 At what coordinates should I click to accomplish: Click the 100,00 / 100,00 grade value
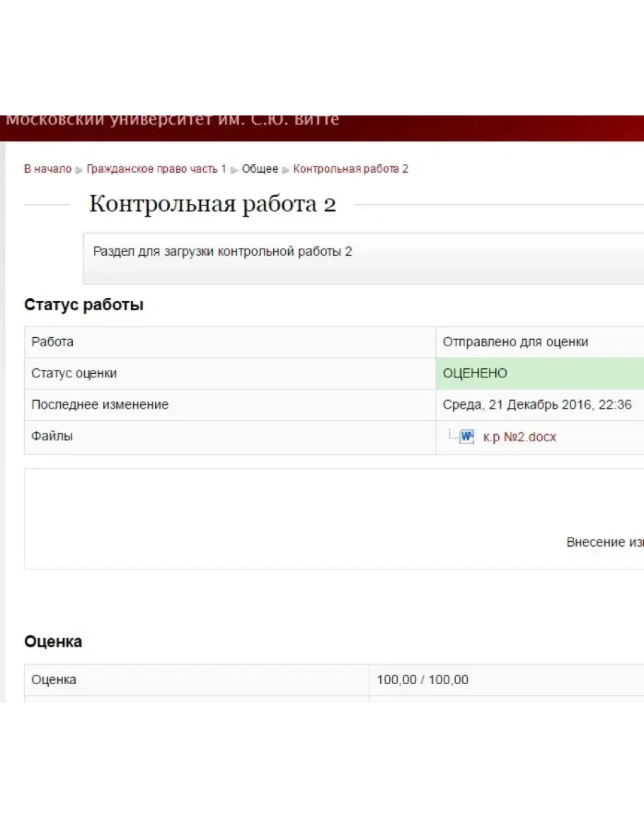tap(422, 680)
